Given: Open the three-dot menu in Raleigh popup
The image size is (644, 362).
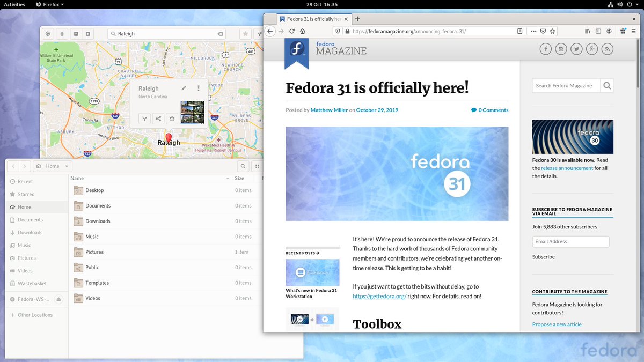Looking at the screenshot, I should coord(199,88).
